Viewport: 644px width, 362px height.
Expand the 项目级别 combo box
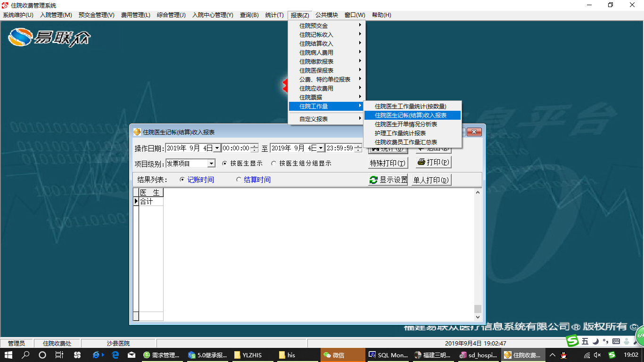(x=211, y=164)
